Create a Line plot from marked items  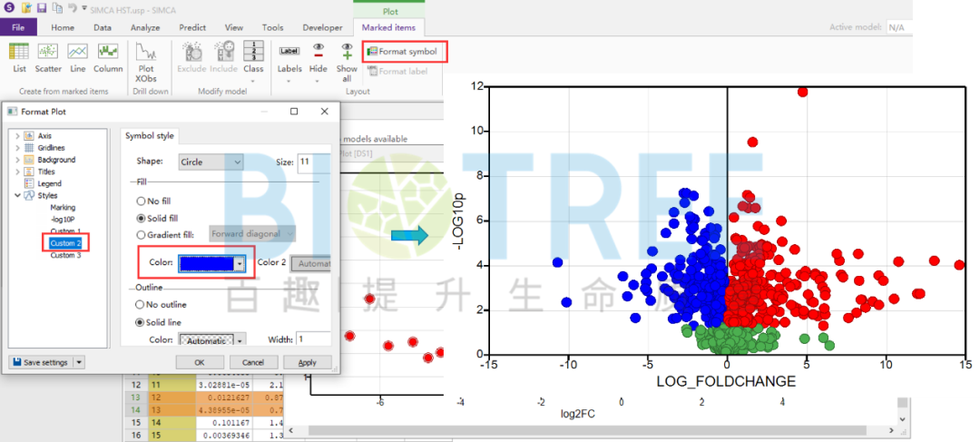coord(77,56)
